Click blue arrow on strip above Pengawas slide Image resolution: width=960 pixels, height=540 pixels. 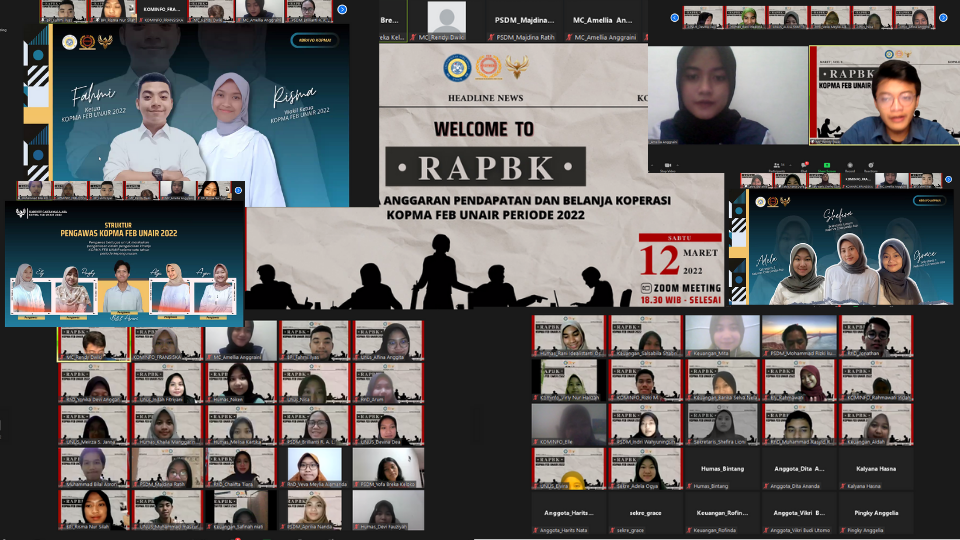tap(239, 190)
